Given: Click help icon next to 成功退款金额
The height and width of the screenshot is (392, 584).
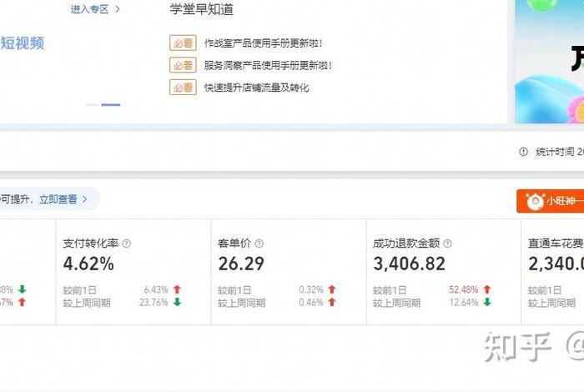Looking at the screenshot, I should [448, 244].
